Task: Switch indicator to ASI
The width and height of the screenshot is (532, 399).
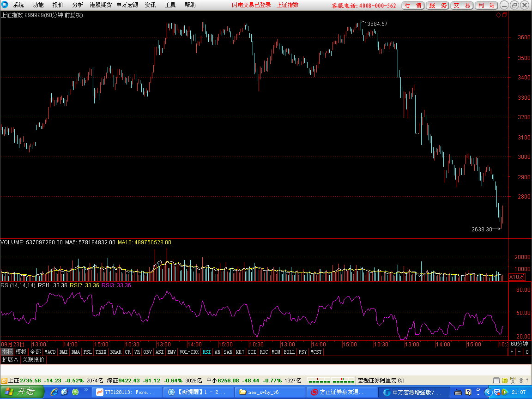Action: [x=159, y=352]
